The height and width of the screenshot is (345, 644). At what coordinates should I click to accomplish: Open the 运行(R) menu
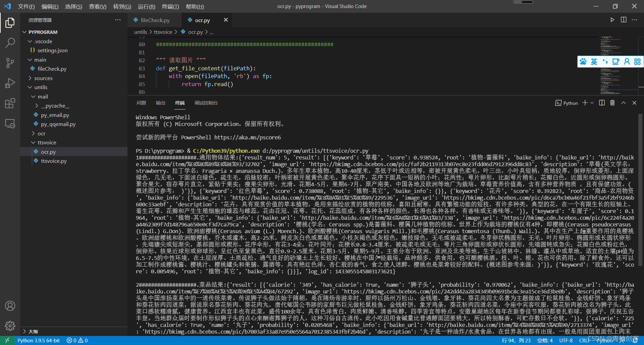pos(146,6)
